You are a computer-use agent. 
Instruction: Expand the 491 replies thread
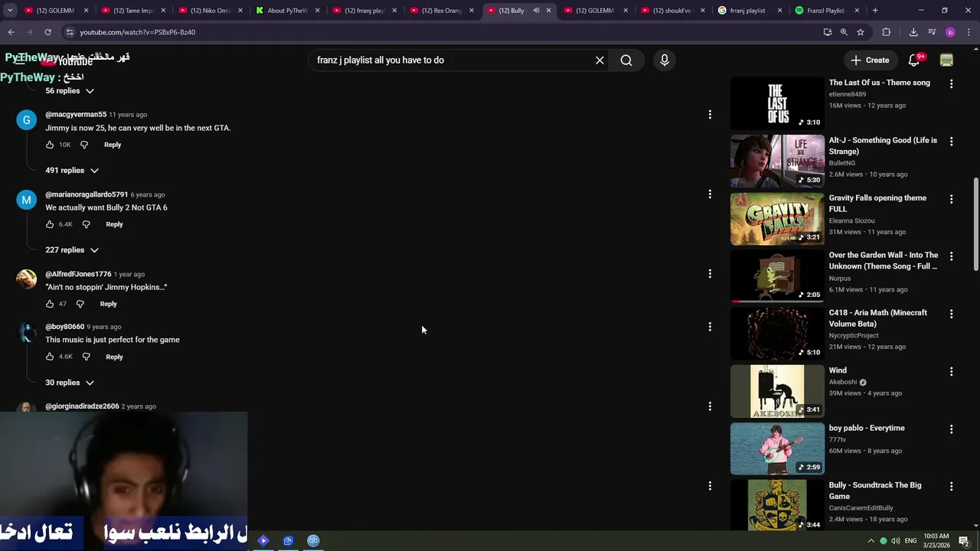point(72,171)
